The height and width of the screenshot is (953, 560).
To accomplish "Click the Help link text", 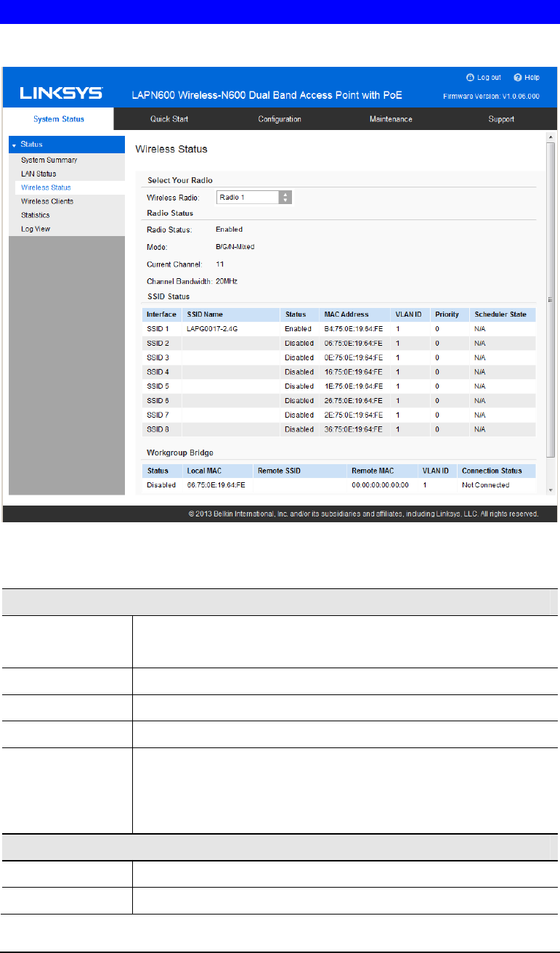I will (532, 77).
